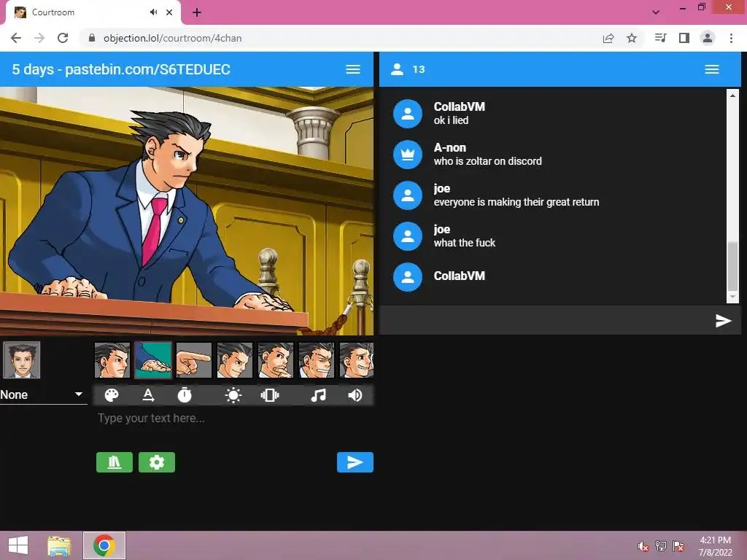Open the evidence library green button
Screen dimensions: 747x560
[x=115, y=462]
